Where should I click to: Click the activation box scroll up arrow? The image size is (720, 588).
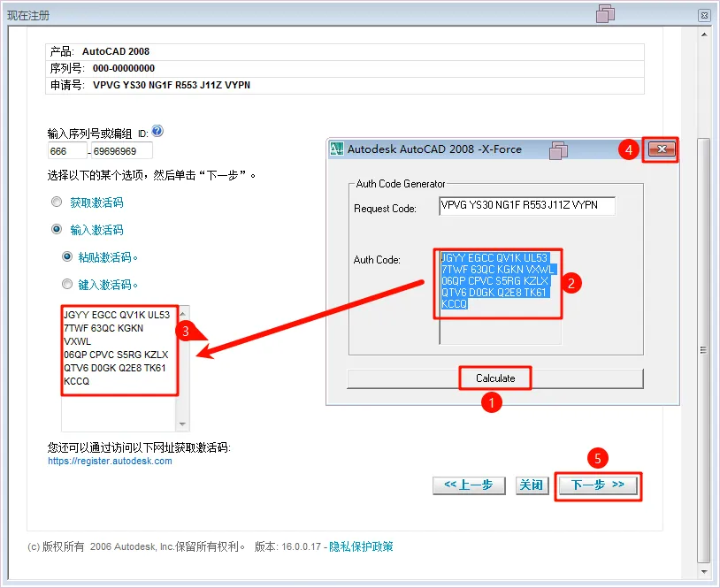183,314
